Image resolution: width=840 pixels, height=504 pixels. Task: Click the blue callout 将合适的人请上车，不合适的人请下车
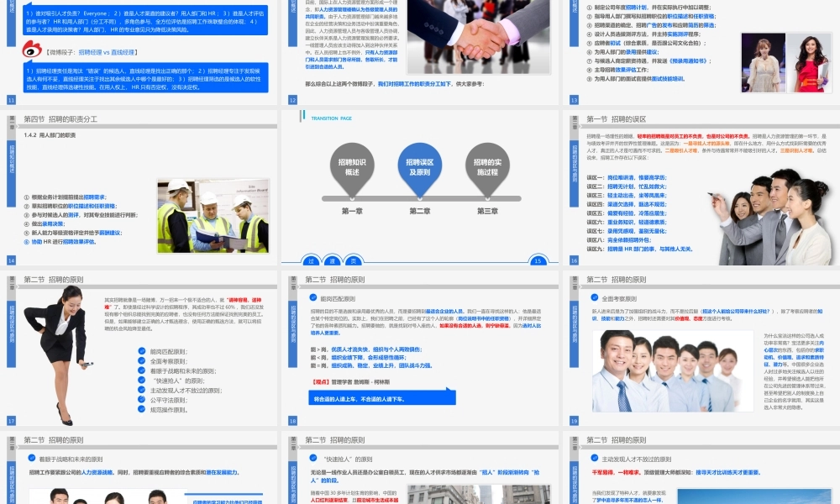382,396
